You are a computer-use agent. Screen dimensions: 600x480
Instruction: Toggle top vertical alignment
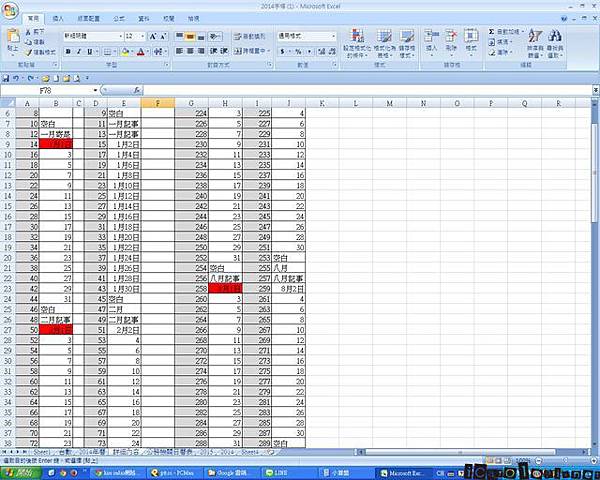[x=179, y=36]
